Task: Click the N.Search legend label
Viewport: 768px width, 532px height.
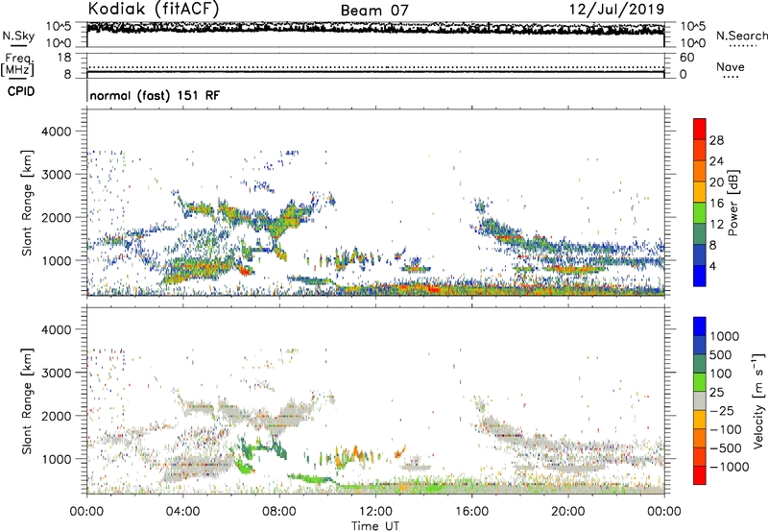Action: point(741,36)
